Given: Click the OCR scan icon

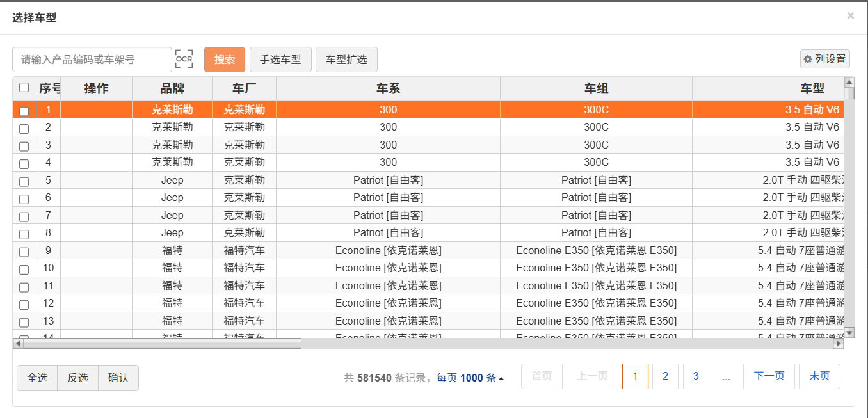Looking at the screenshot, I should tap(184, 59).
